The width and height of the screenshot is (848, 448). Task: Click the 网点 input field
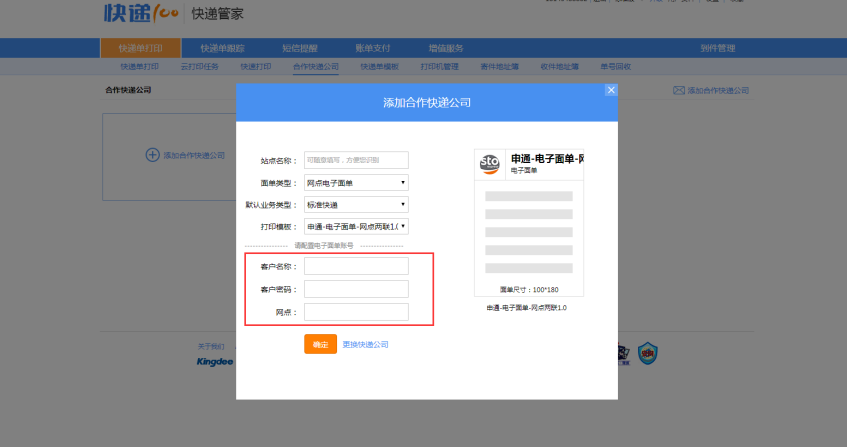coord(356,312)
